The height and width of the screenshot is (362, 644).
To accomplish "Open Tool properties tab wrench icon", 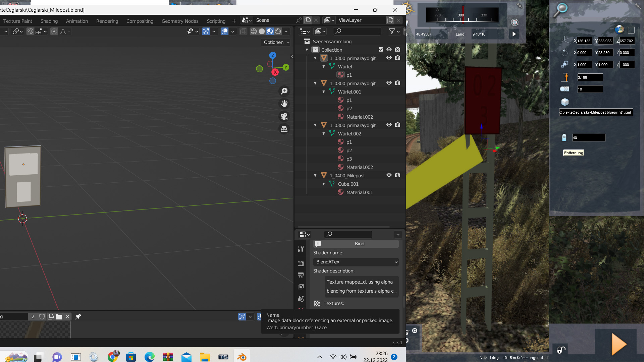I will [x=301, y=249].
